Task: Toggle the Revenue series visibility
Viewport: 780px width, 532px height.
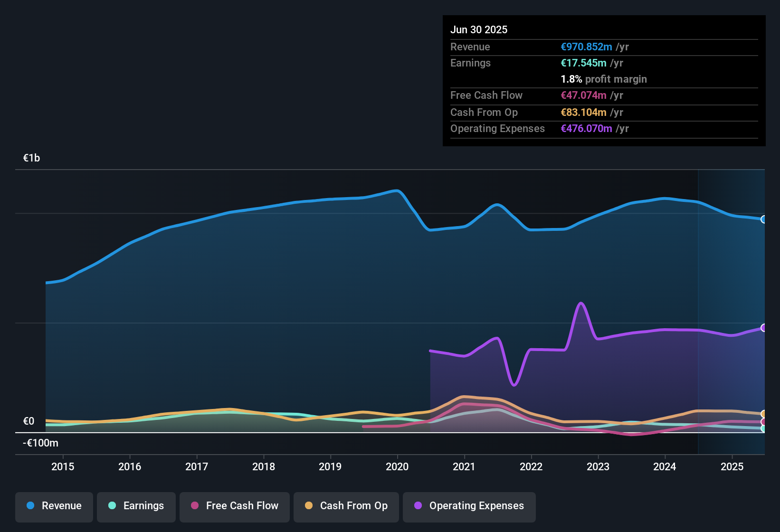Action: tap(54, 506)
